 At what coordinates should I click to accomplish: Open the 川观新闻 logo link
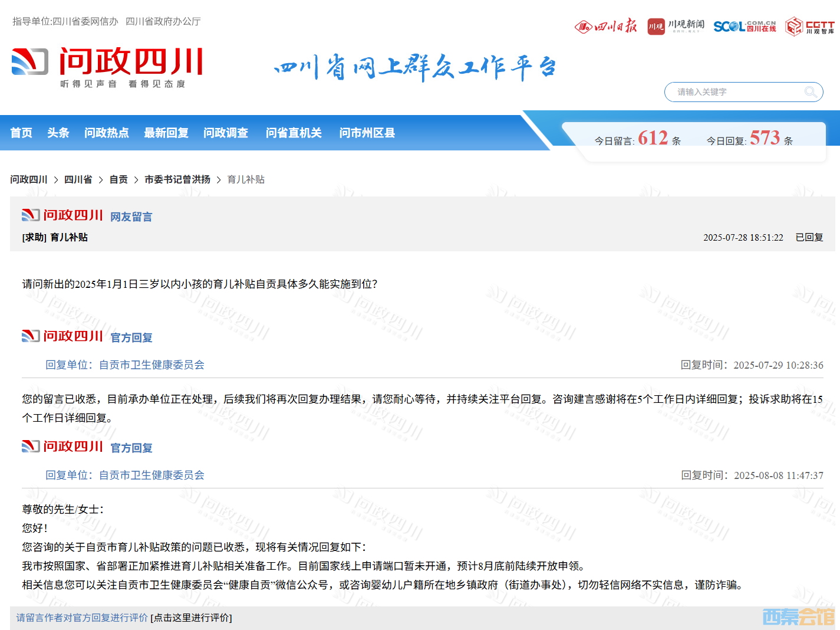coord(676,26)
